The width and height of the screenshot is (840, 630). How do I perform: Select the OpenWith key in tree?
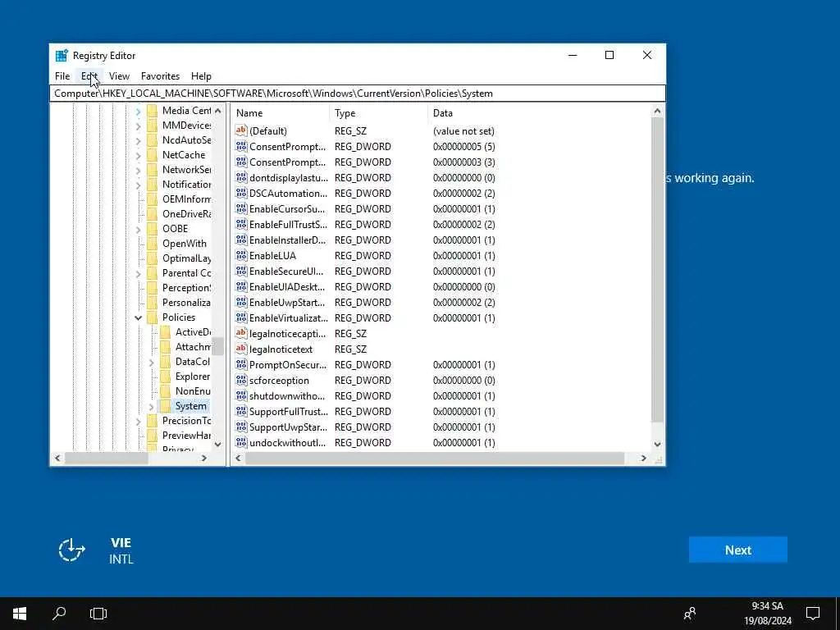point(184,243)
